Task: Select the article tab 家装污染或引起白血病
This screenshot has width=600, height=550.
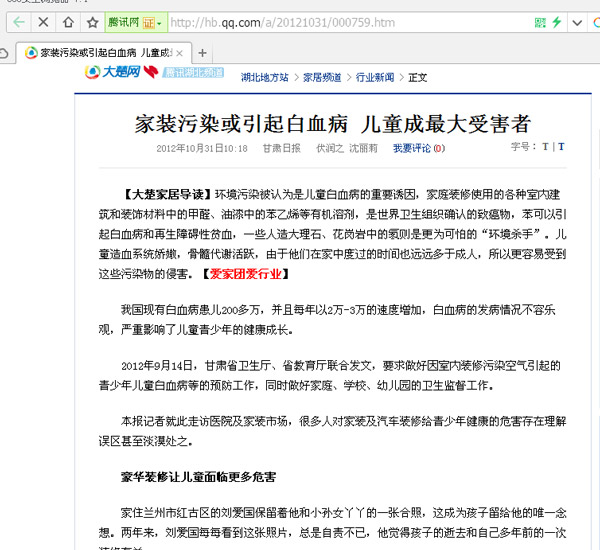Action: pyautogui.click(x=100, y=52)
